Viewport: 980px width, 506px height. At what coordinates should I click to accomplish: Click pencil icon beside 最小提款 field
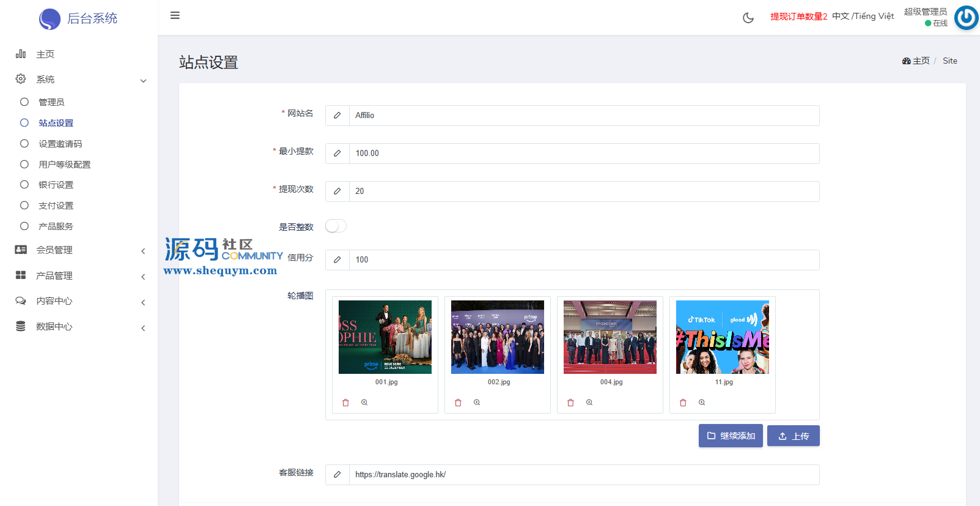coord(337,153)
